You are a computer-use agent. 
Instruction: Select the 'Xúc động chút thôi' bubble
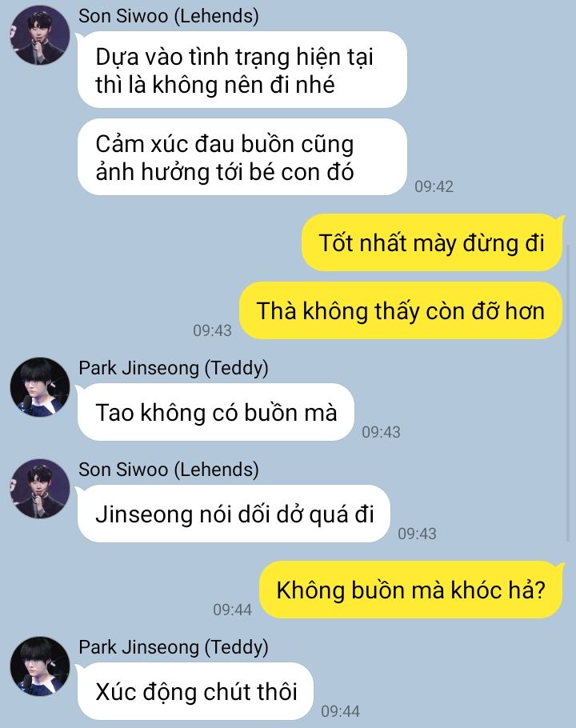(195, 691)
